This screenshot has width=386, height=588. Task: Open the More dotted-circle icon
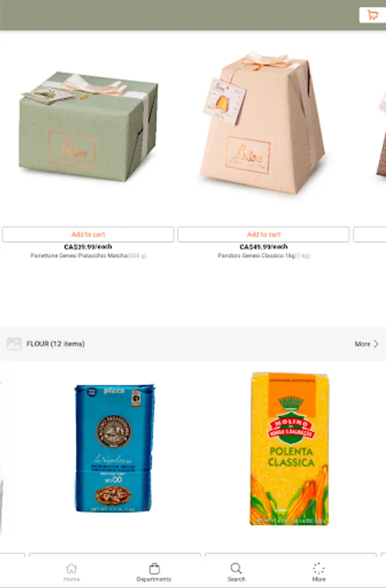coord(319,568)
